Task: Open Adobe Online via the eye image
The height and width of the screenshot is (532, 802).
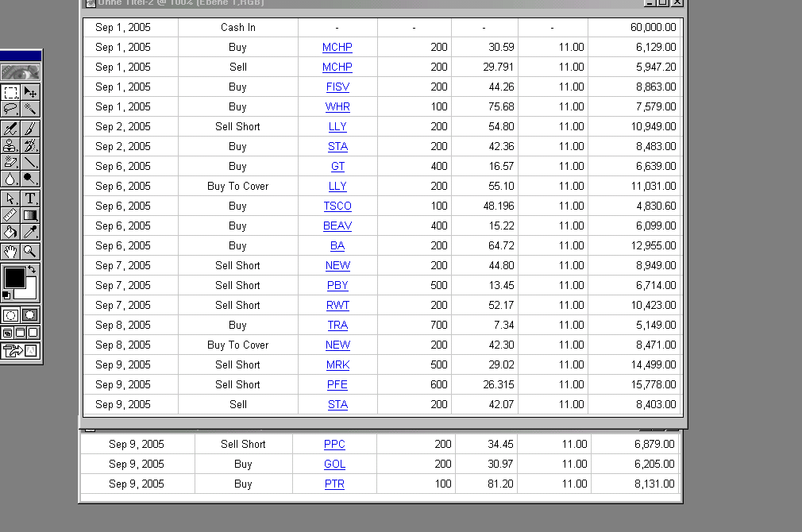Action: (21, 72)
